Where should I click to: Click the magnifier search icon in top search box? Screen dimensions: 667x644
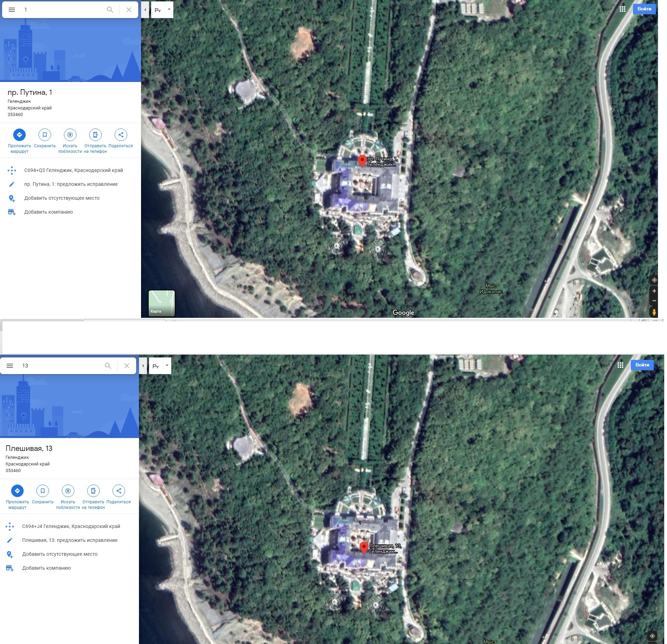click(x=110, y=10)
